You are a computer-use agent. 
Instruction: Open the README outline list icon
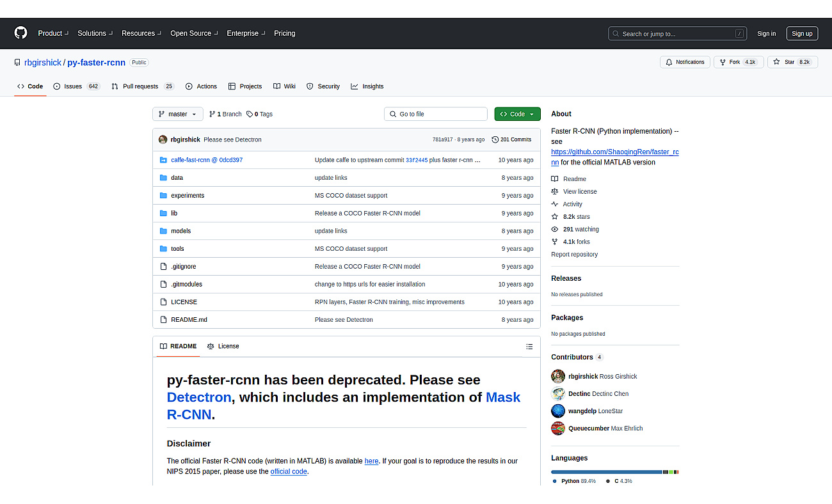coord(529,347)
